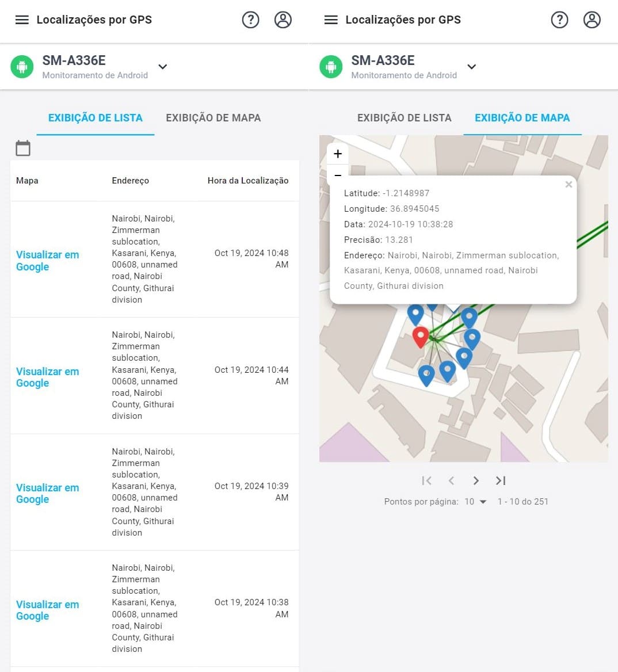
Task: Select the red location marker
Action: click(x=421, y=337)
